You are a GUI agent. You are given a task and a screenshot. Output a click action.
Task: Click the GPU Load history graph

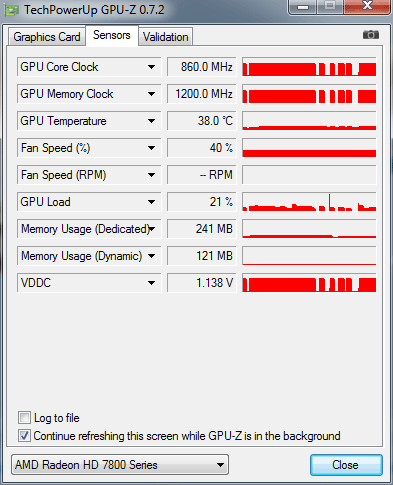(309, 202)
